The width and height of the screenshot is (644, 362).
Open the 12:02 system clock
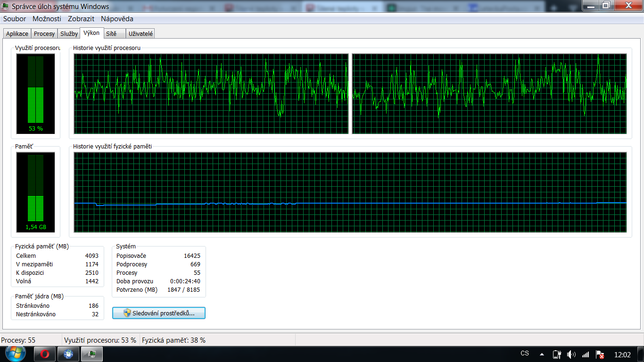623,354
